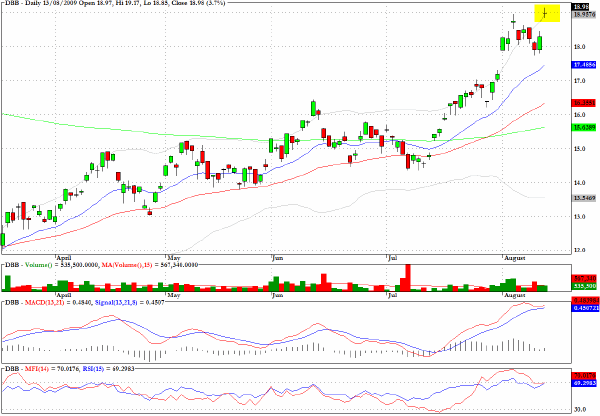Click the 16.0 price axis label
This screenshot has height=416, width=600.
(x=579, y=114)
